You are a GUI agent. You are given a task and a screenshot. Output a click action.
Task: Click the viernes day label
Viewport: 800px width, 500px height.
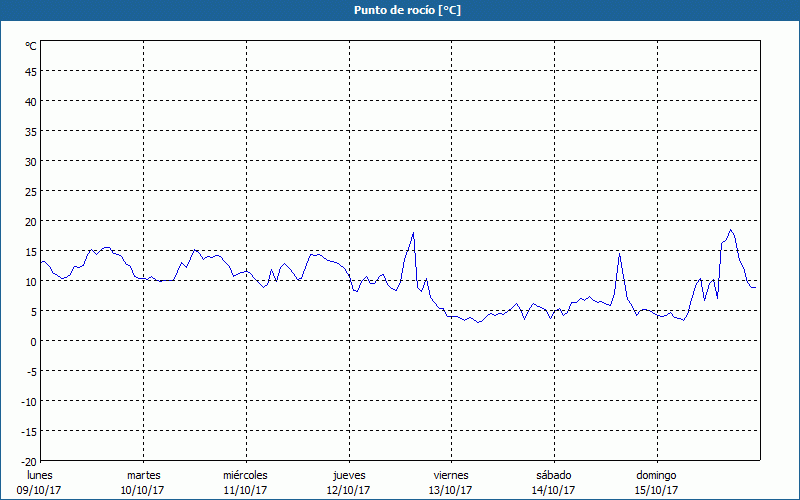450,475
